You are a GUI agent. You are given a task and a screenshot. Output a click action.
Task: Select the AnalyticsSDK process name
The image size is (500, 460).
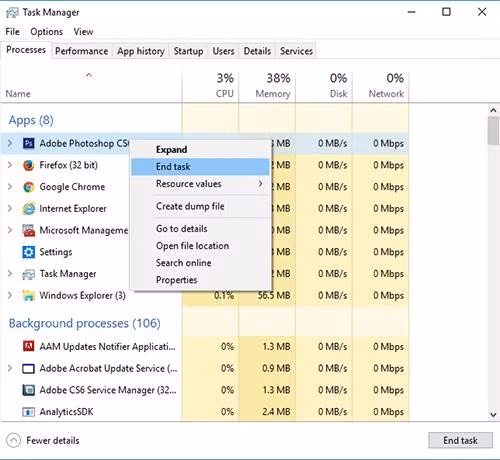tap(66, 412)
